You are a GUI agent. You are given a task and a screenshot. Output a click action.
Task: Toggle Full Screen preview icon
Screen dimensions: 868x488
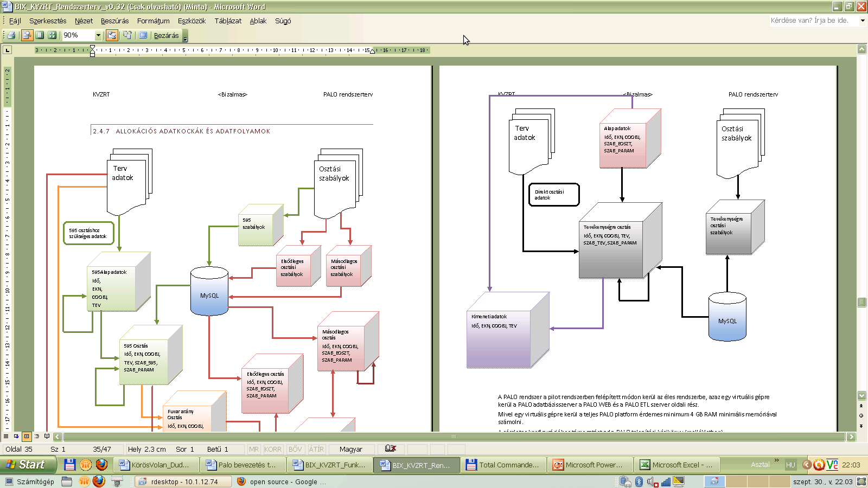(143, 35)
